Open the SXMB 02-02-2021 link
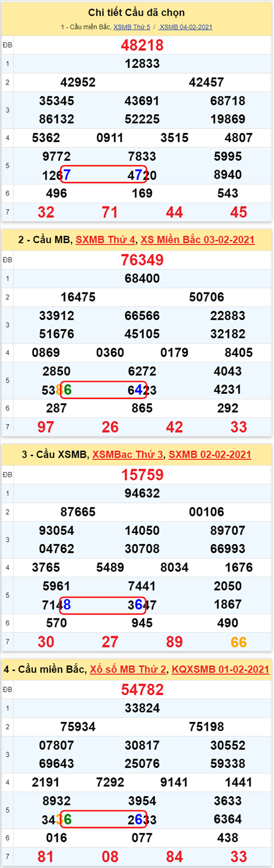Screen dimensions: 274x868 [210, 454]
